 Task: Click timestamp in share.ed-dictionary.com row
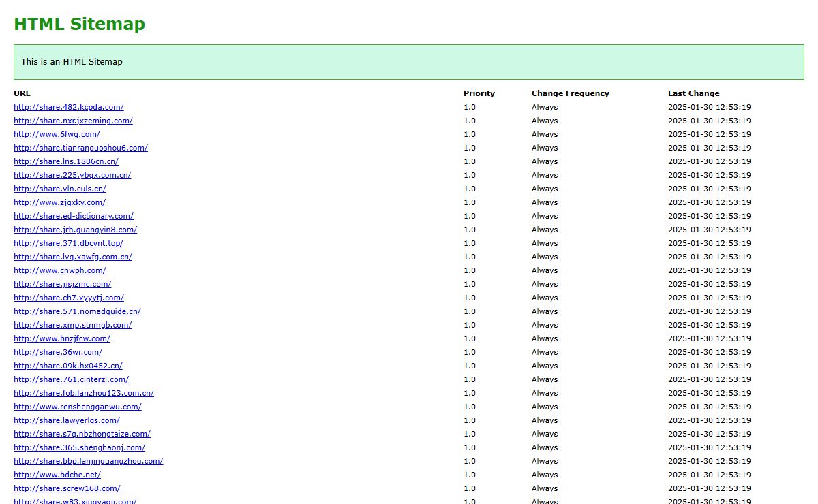[710, 216]
